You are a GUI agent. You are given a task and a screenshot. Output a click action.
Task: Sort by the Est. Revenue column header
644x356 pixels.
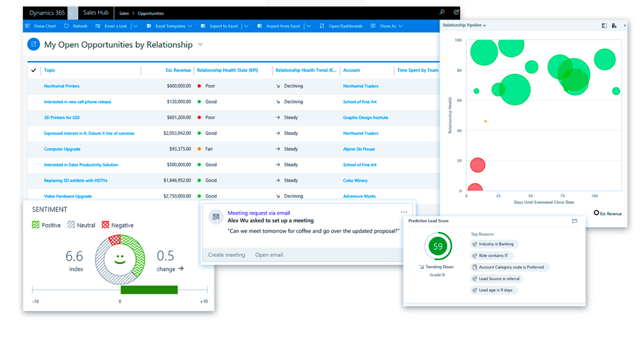(x=178, y=70)
